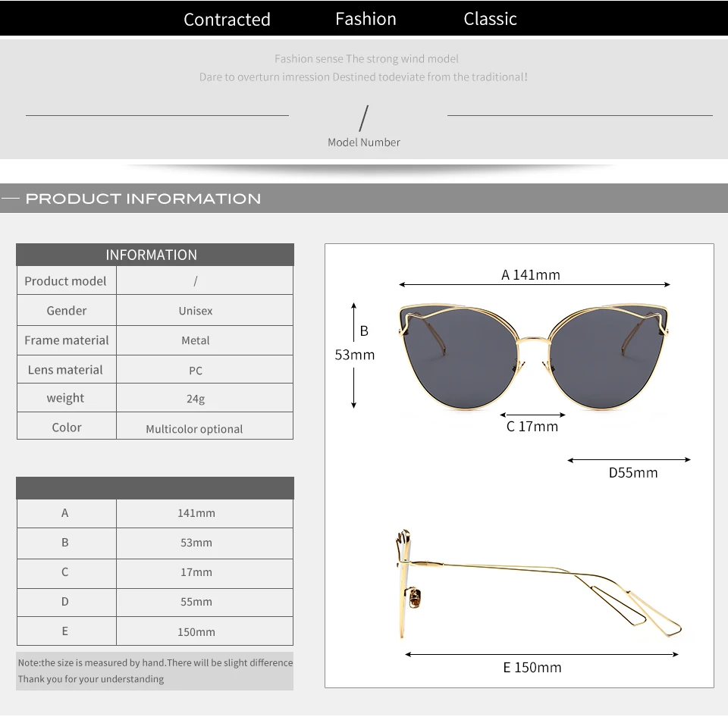Select the 'E' row label in size table
Screen dimensions: 728x717
65,631
